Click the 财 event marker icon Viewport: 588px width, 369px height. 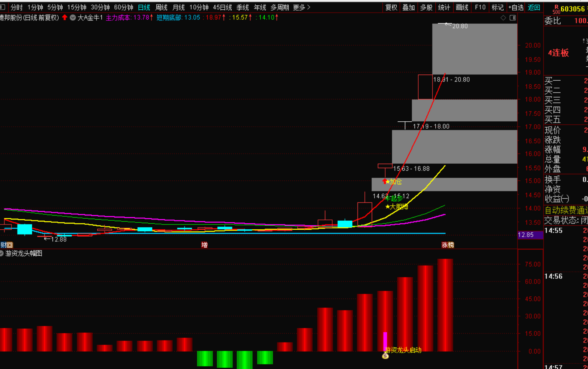click(3, 245)
